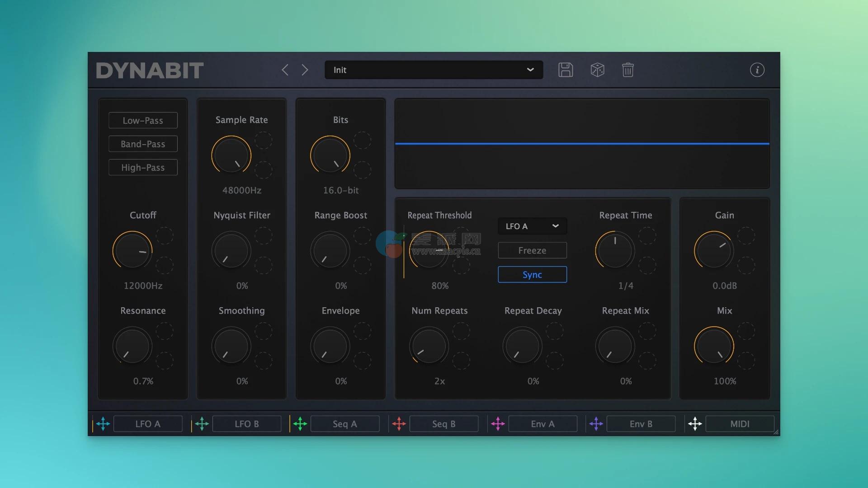Click the previous preset left arrow

(x=285, y=70)
